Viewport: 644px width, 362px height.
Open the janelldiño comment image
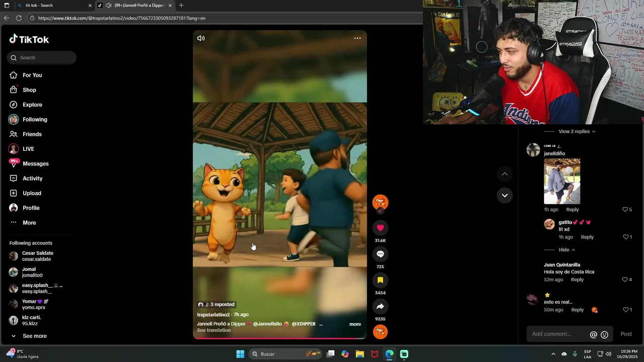tap(562, 182)
